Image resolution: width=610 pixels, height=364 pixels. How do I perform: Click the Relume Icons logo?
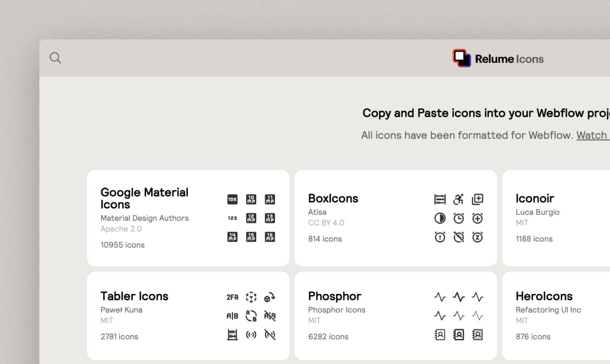click(498, 58)
